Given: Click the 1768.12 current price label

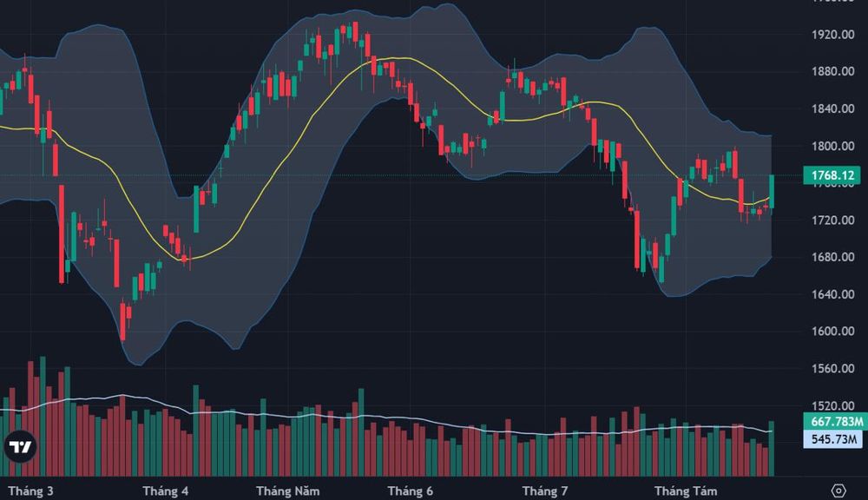Looking at the screenshot, I should pos(832,175).
